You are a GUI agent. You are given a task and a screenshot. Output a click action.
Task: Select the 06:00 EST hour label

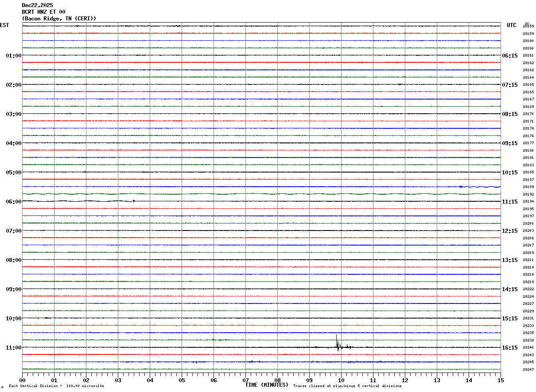[x=14, y=202]
